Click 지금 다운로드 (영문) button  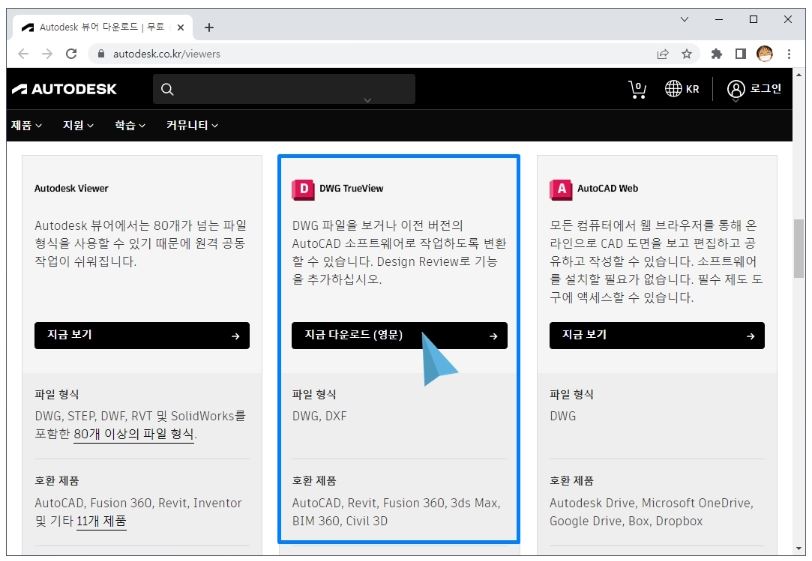[399, 336]
